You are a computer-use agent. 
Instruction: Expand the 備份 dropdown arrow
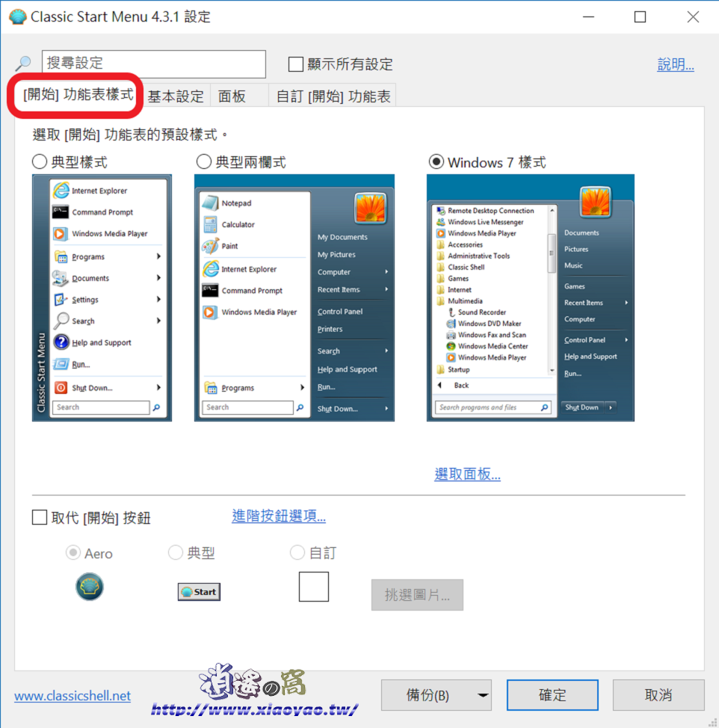click(x=483, y=695)
